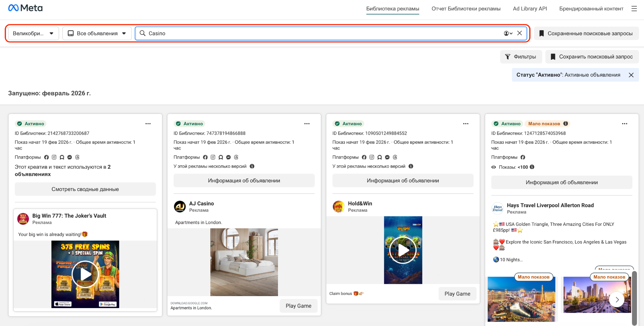Click the next arrow on the Hays Travel carousel
644x326 pixels.
coord(617,300)
